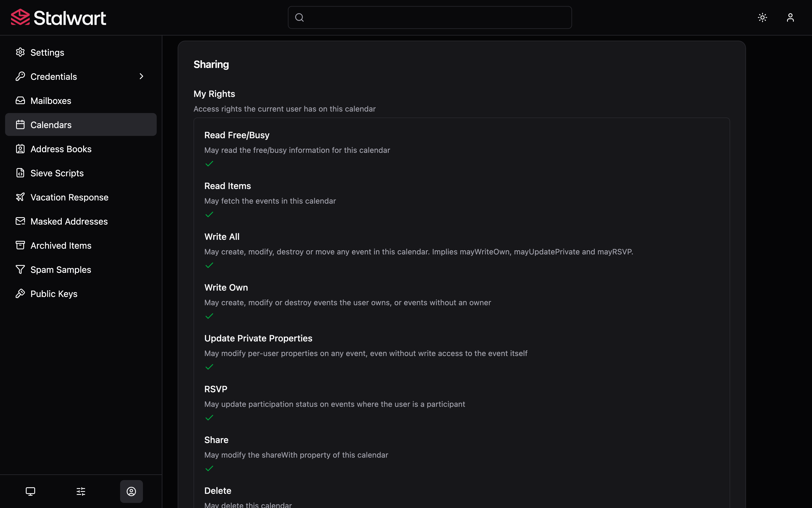Open Vacation Response in the sidebar
This screenshot has height=508, width=812.
click(81, 197)
